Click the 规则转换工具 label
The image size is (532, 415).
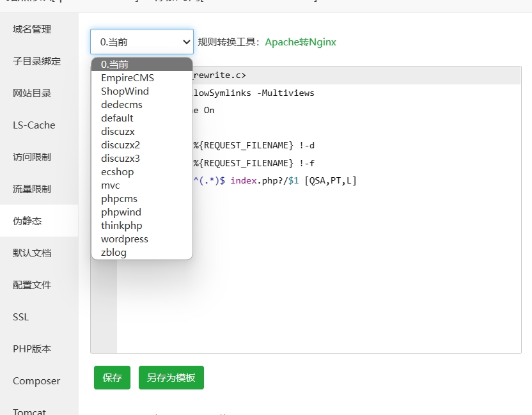[x=230, y=42]
